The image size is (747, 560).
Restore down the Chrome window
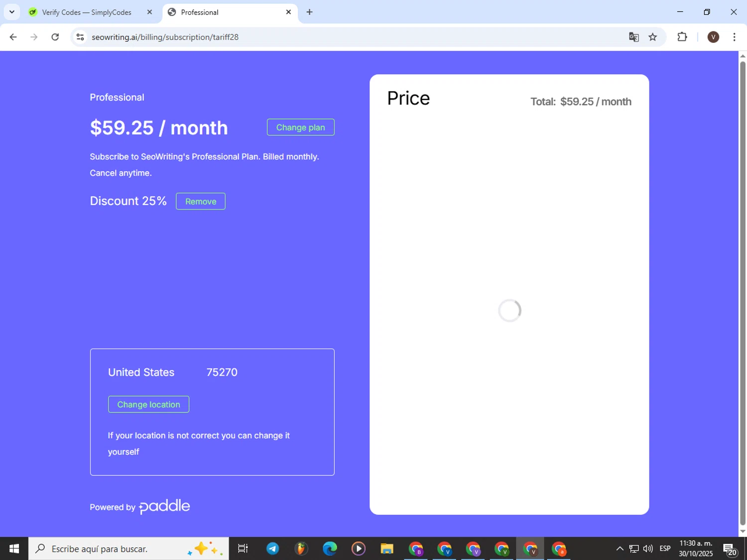[x=707, y=12]
